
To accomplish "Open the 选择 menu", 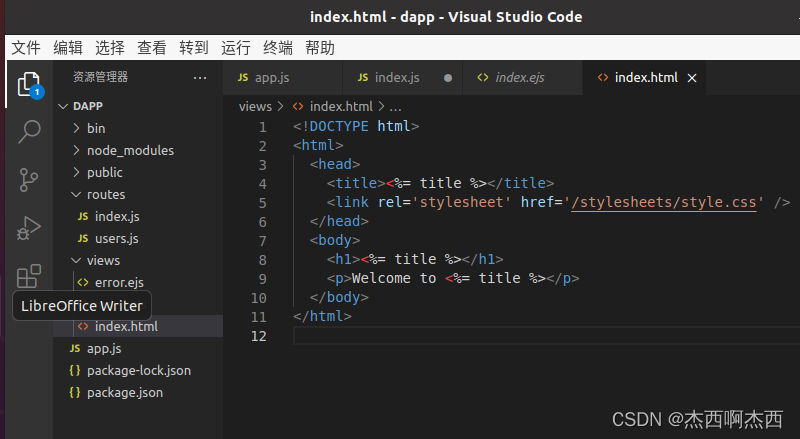I will (110, 48).
